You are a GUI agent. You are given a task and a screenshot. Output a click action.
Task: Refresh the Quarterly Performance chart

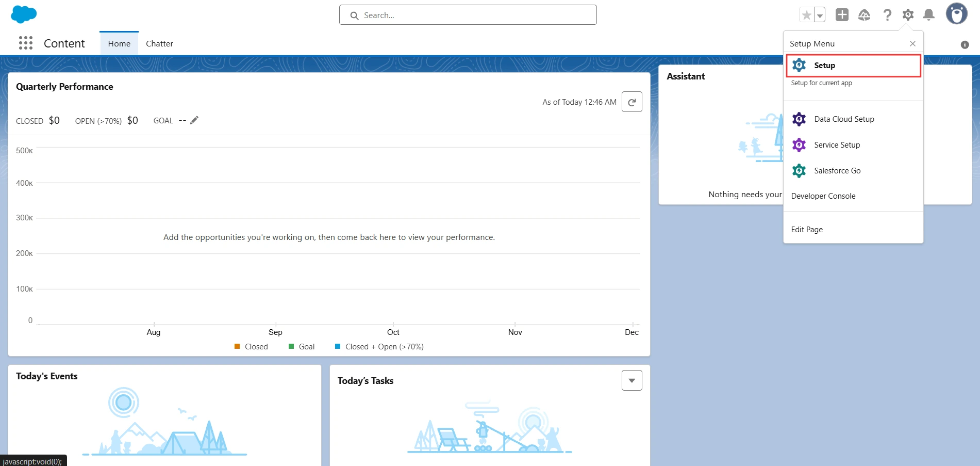(632, 102)
